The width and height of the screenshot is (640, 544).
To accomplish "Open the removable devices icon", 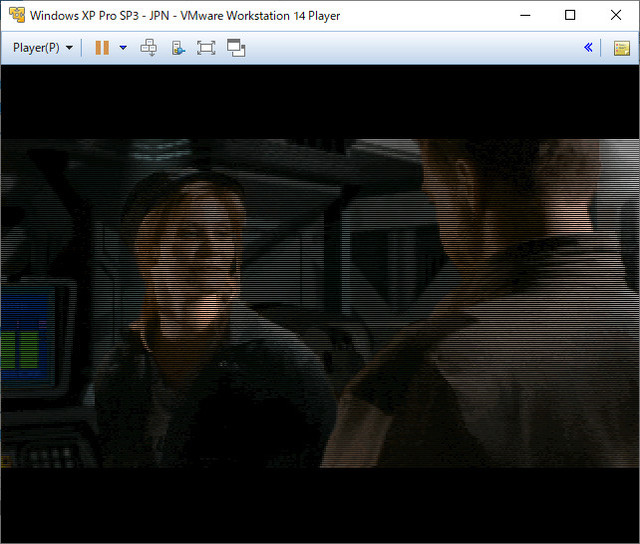I will coord(178,48).
